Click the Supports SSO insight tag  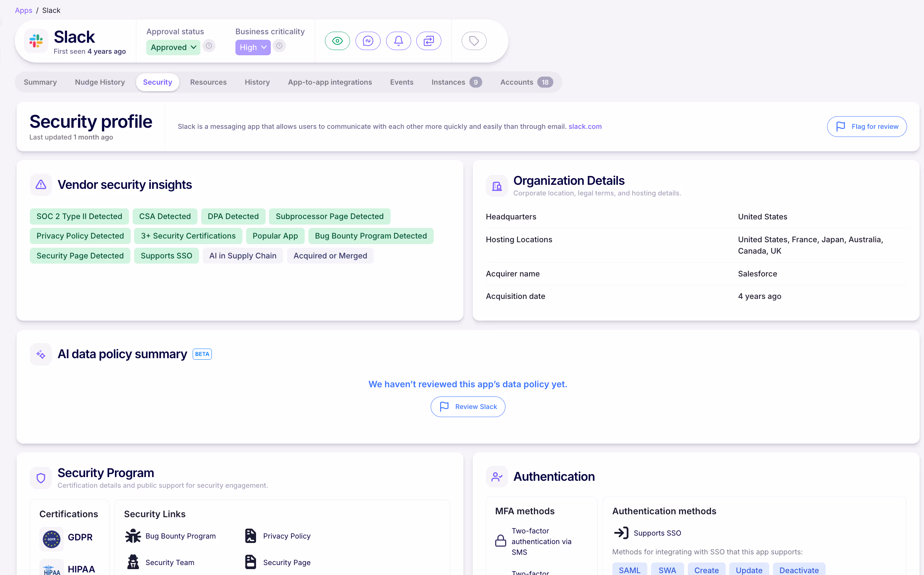pos(166,255)
